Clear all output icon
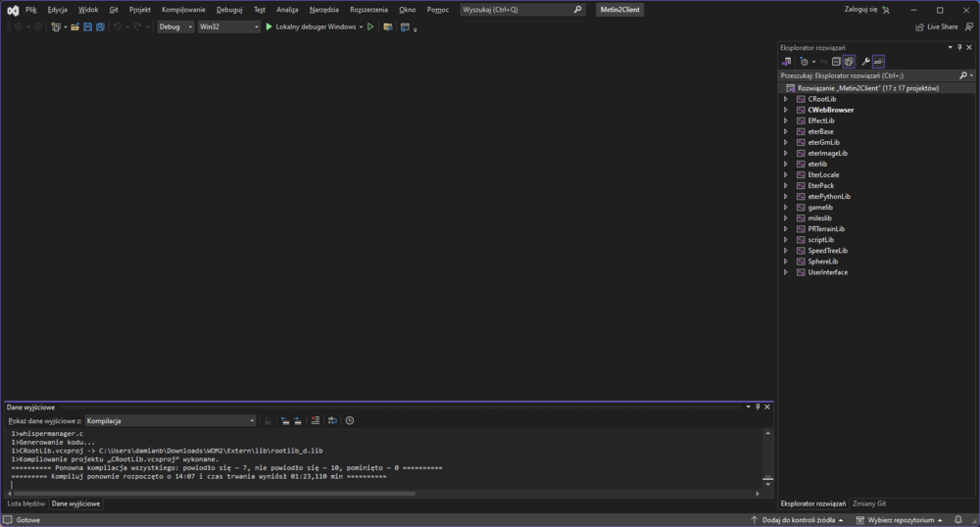This screenshot has height=527, width=980. pyautogui.click(x=315, y=421)
